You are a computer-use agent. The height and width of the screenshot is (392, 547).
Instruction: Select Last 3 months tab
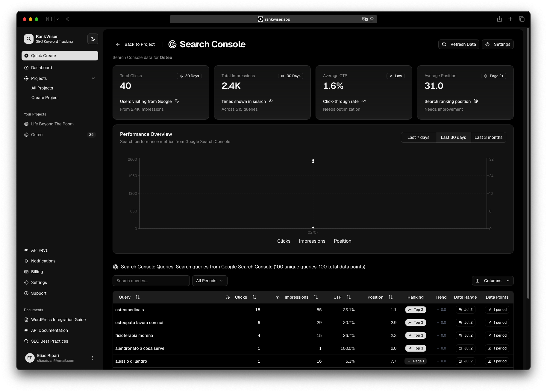(x=488, y=137)
